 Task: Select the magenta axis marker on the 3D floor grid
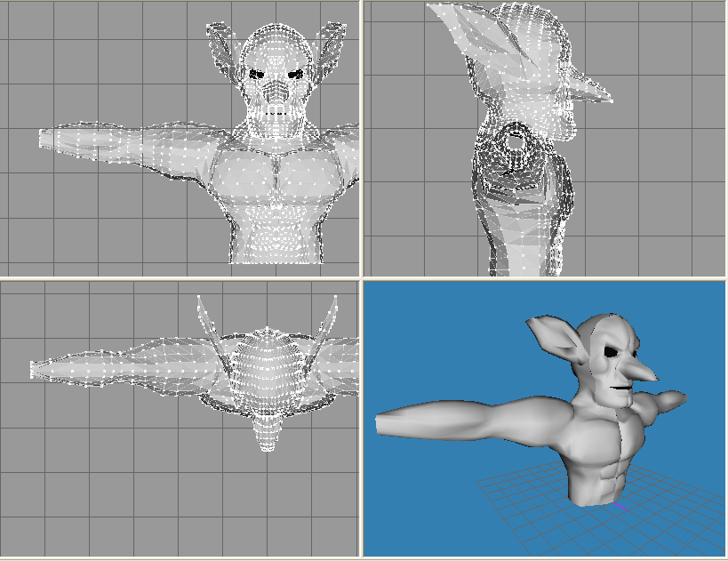pos(620,507)
